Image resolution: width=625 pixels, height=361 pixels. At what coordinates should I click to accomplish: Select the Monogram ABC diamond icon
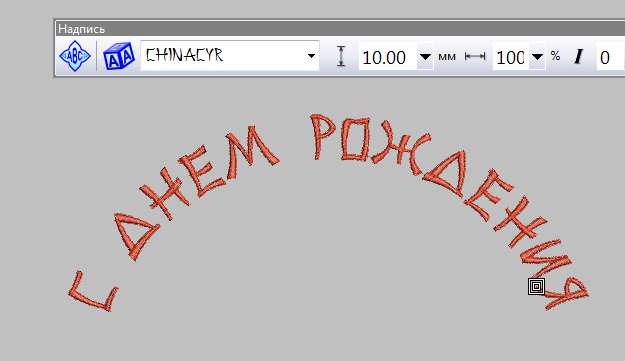click(x=75, y=56)
